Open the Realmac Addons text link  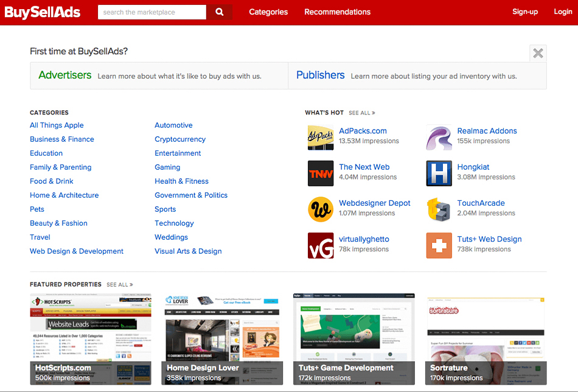coord(487,131)
